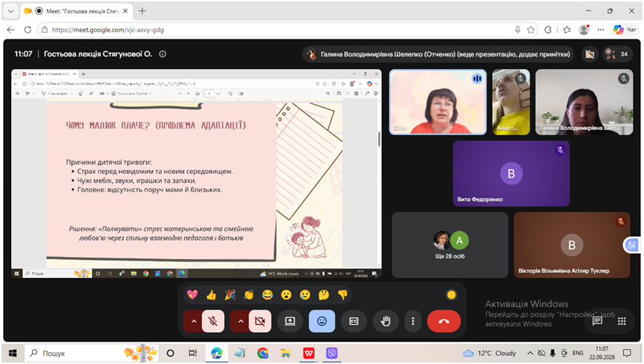Select Вита Федоренко participant tile

click(511, 173)
